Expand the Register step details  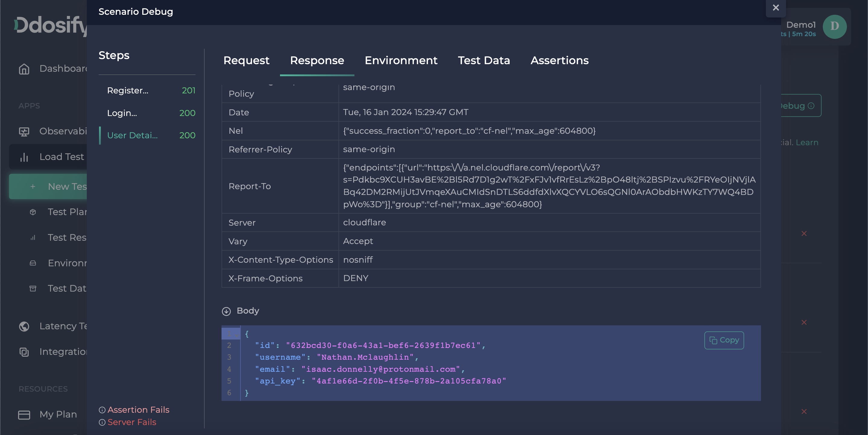point(128,90)
